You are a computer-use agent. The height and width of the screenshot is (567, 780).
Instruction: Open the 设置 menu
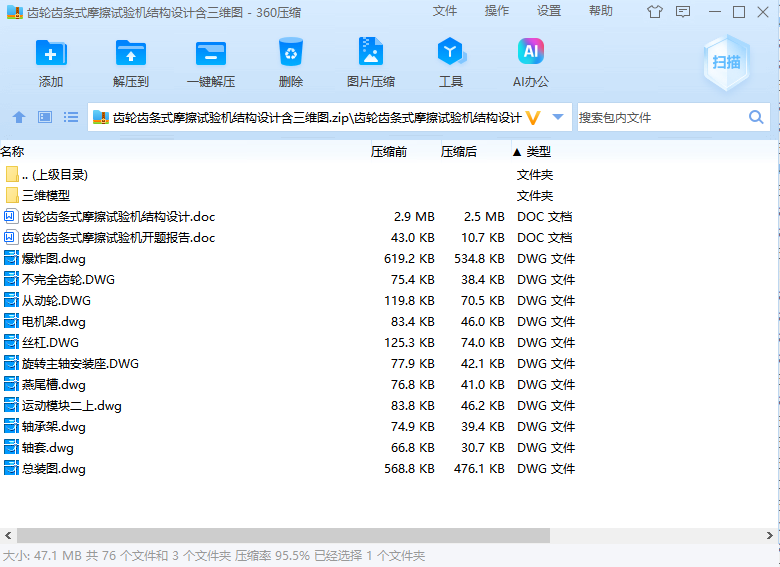coord(549,11)
